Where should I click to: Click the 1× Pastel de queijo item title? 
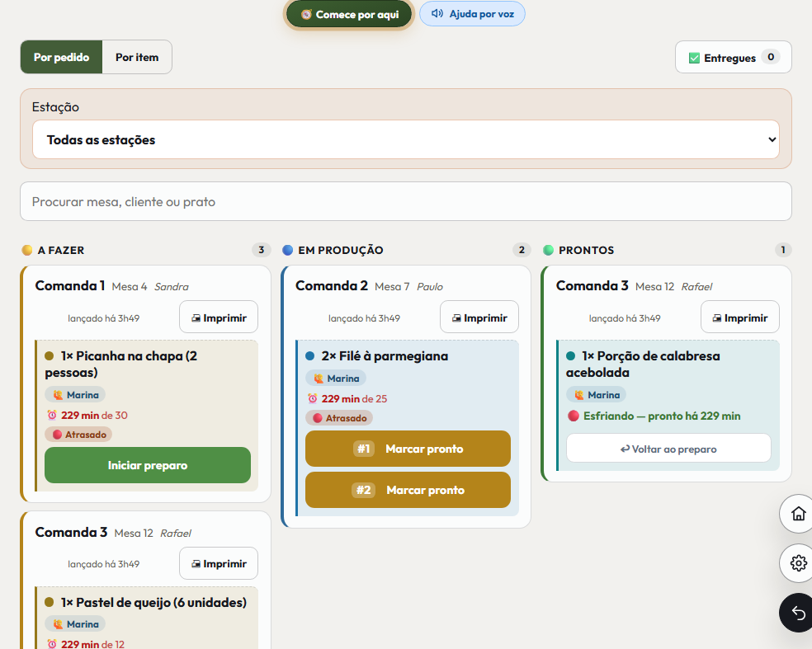(x=153, y=603)
